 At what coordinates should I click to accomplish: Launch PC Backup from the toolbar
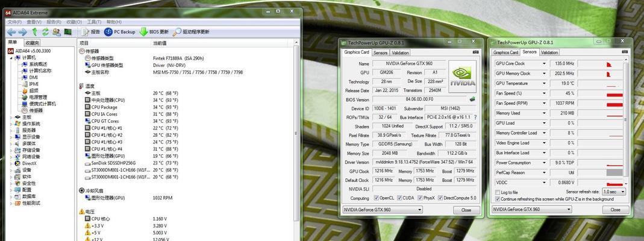click(x=119, y=32)
